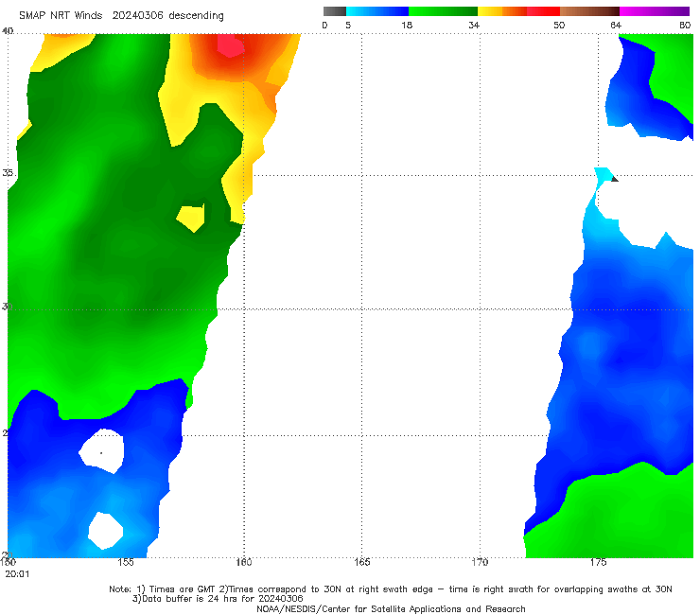Pick the gray segment of the color bar
The height and width of the screenshot is (615, 700).
point(335,11)
